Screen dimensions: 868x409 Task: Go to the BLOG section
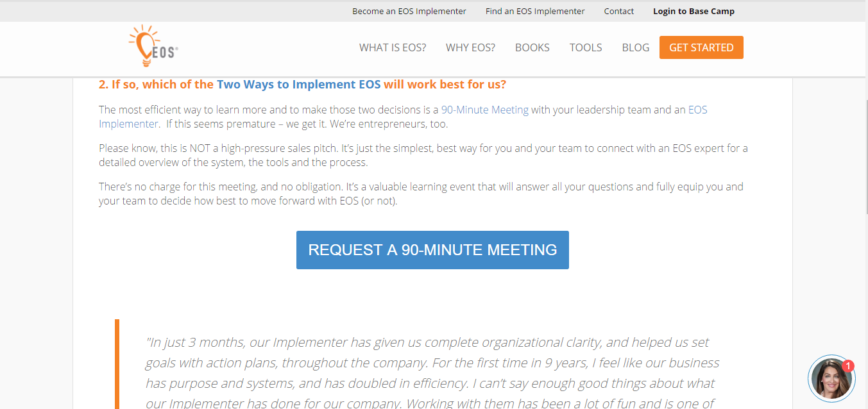(x=635, y=47)
